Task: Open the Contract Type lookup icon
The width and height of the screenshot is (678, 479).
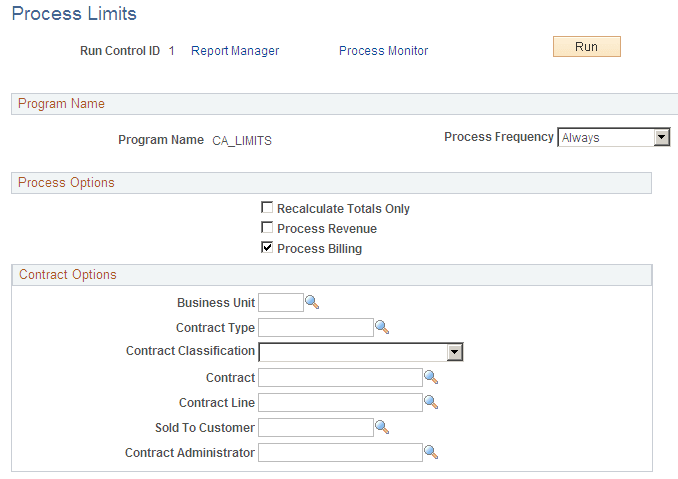Action: coord(381,327)
